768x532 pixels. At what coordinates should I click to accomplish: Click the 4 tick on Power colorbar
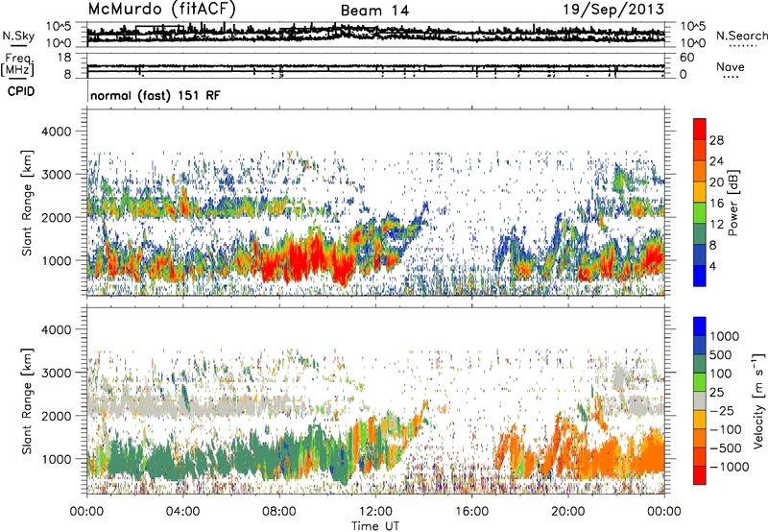[x=712, y=266]
